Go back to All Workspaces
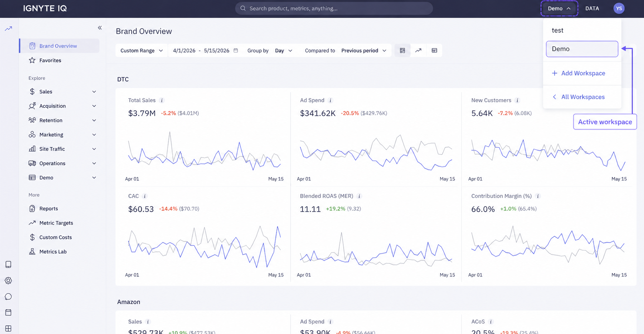 point(579,97)
